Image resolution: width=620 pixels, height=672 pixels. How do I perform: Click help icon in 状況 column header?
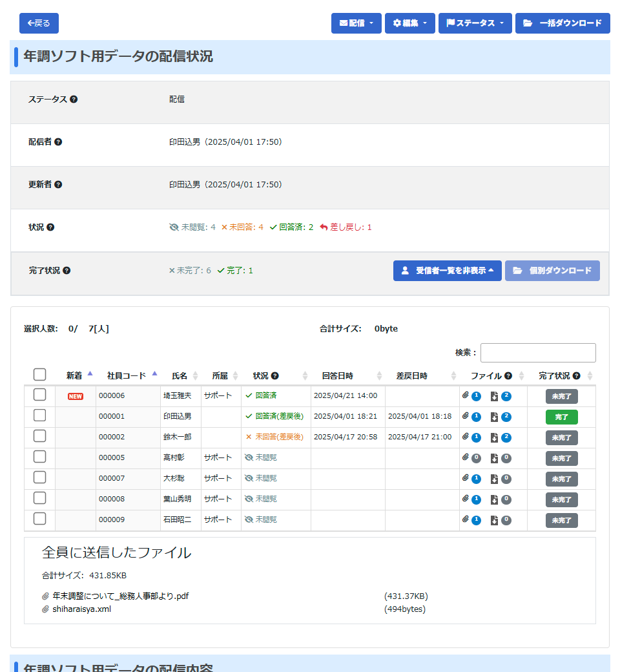point(275,376)
